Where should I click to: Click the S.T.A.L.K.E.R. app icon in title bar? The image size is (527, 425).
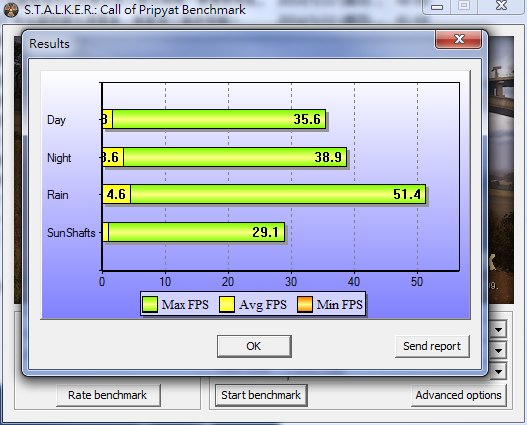point(11,9)
